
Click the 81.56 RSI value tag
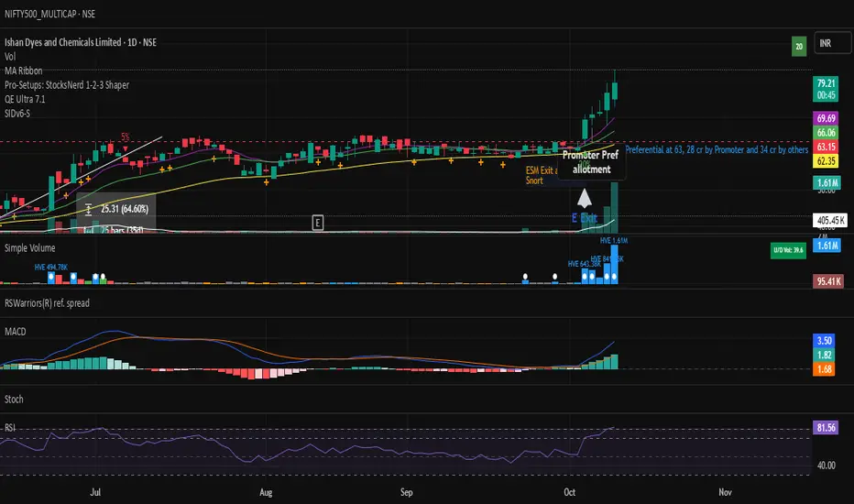pos(827,428)
